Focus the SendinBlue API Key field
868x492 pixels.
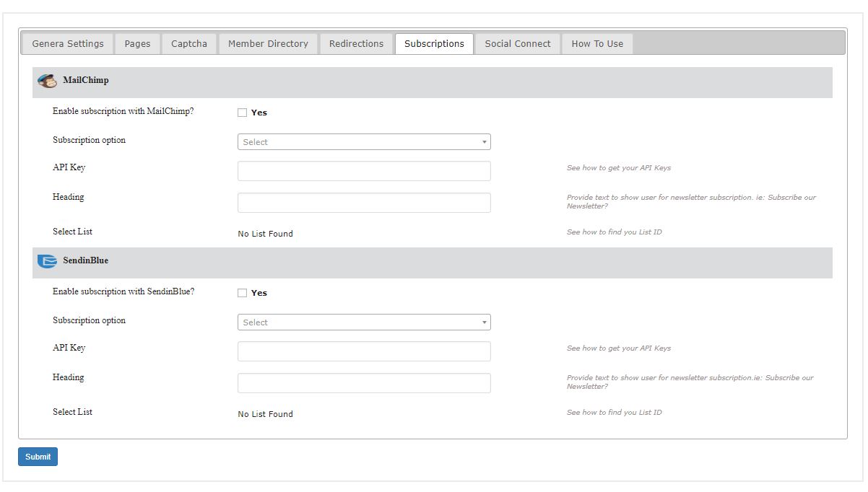364,351
